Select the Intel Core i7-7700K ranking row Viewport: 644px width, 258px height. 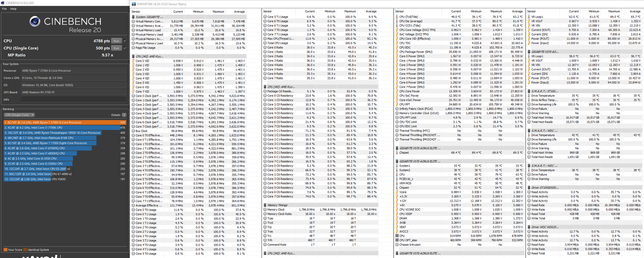65,128
